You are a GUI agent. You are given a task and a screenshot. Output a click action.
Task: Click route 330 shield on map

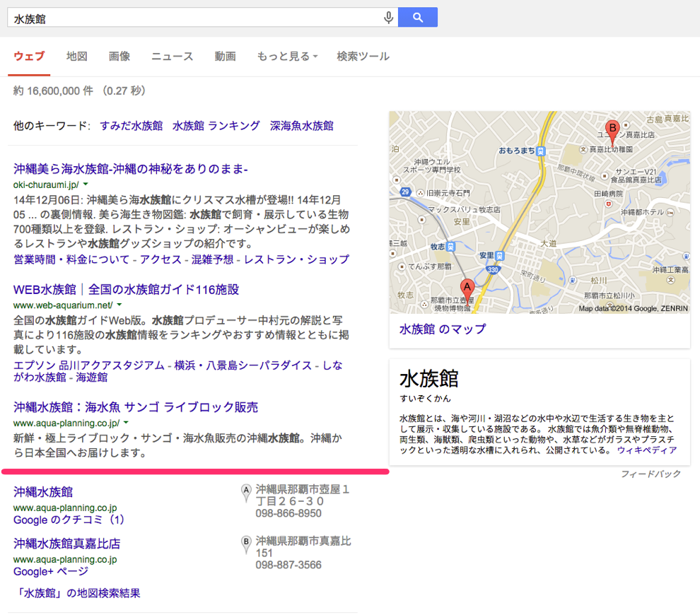click(492, 269)
